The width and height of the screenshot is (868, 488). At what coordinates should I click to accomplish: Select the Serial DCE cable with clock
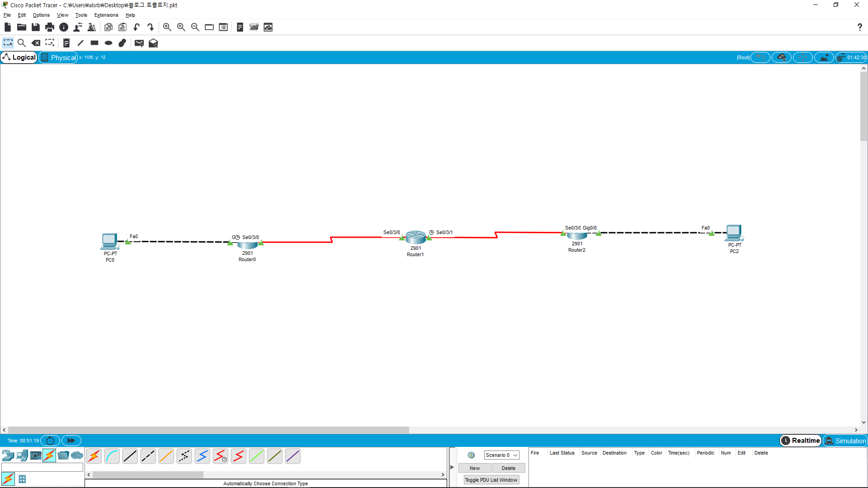tap(220, 456)
